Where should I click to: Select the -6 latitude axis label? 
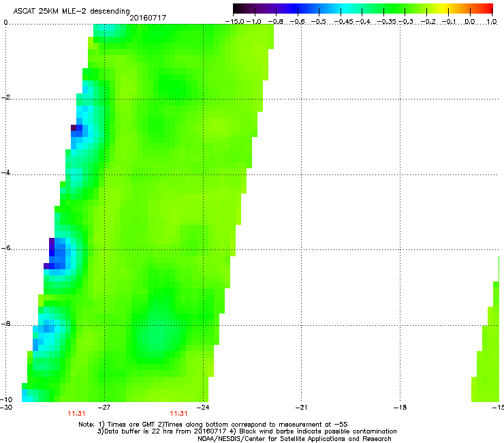[x=5, y=247]
